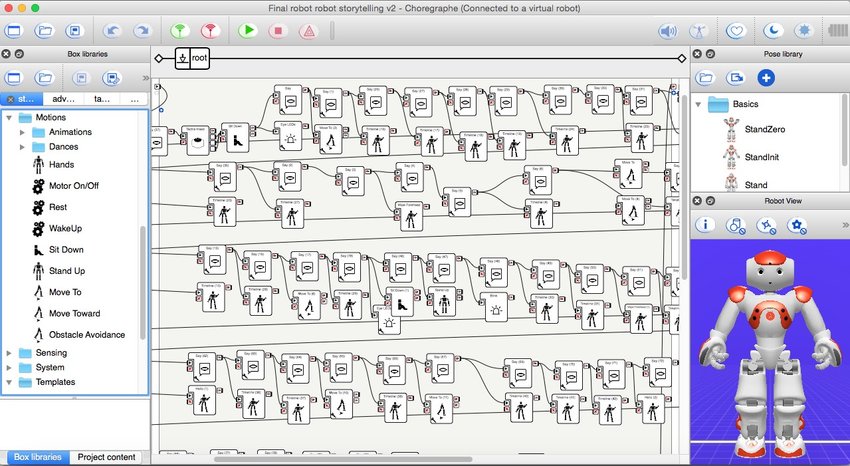Undo the last action

(112, 30)
